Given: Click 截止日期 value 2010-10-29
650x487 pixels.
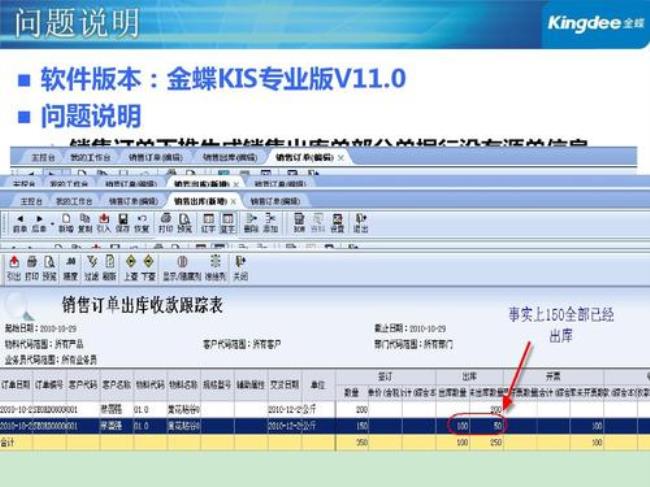Looking at the screenshot, I should tap(427, 329).
